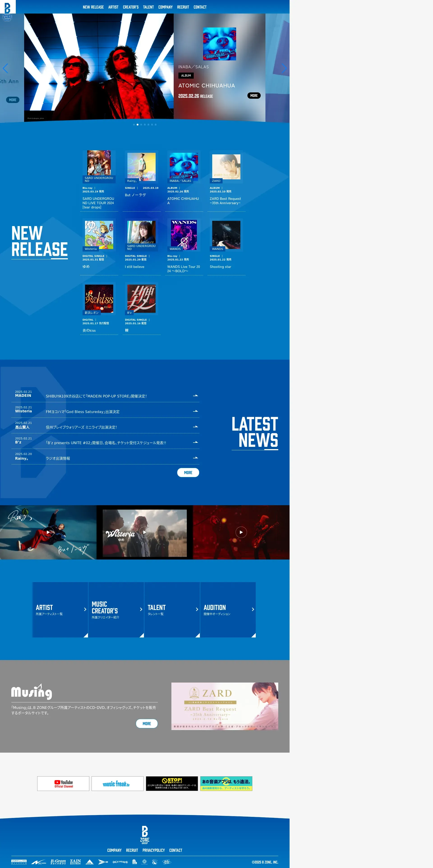Go to previous carousel slide arrow

click(5, 69)
